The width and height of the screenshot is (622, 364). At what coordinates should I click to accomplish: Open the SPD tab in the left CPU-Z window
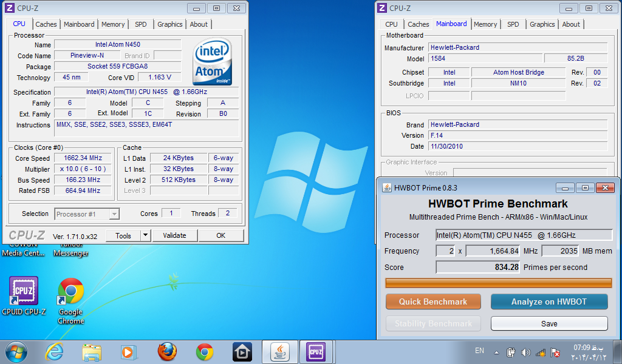(x=140, y=24)
